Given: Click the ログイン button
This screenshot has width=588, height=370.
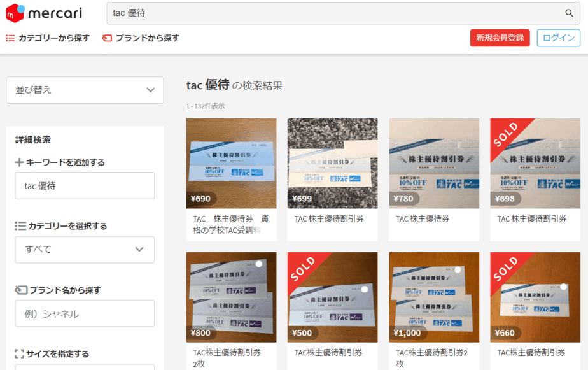Looking at the screenshot, I should [558, 38].
